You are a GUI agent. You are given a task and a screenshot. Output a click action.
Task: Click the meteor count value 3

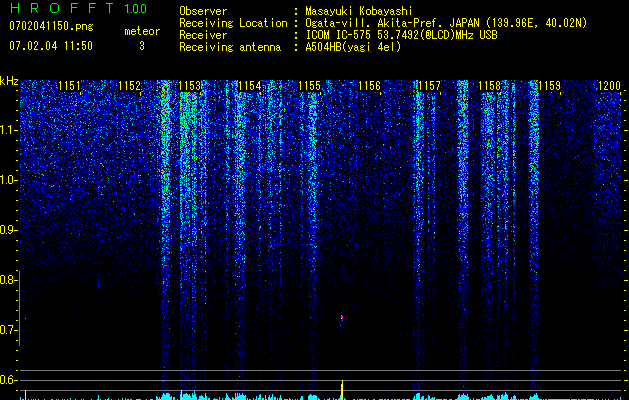(142, 46)
